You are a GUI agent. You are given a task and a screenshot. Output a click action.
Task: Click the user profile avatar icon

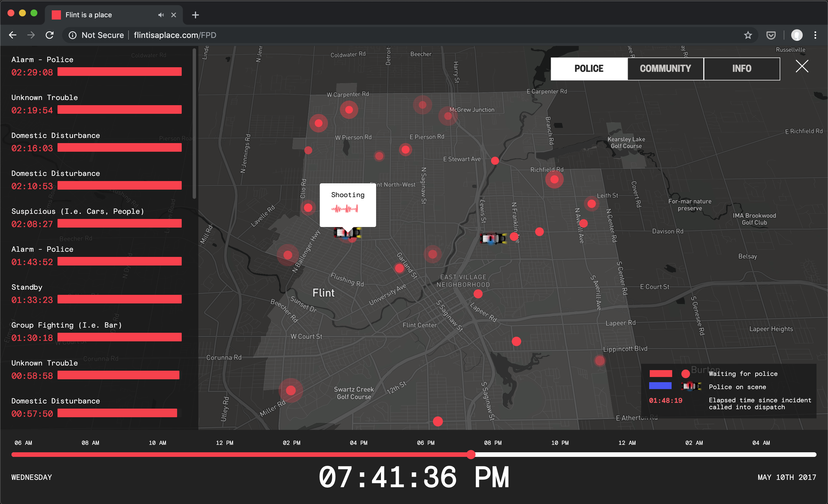coord(796,35)
